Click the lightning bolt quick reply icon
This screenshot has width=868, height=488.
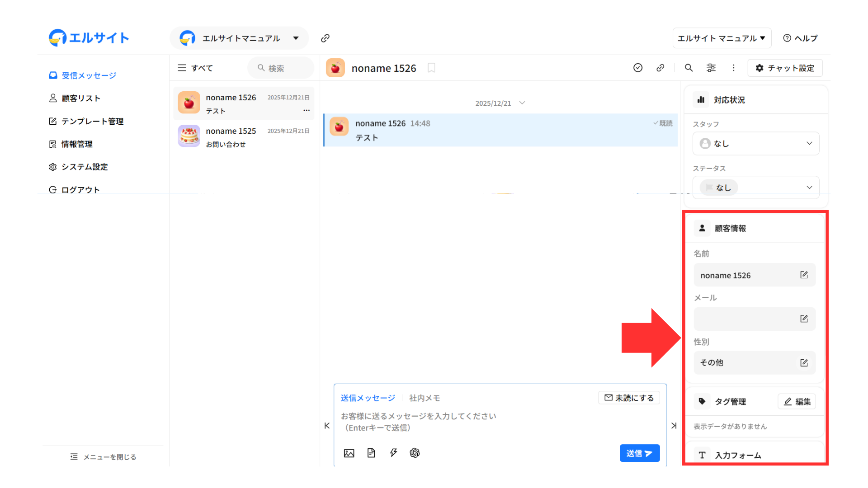click(393, 453)
